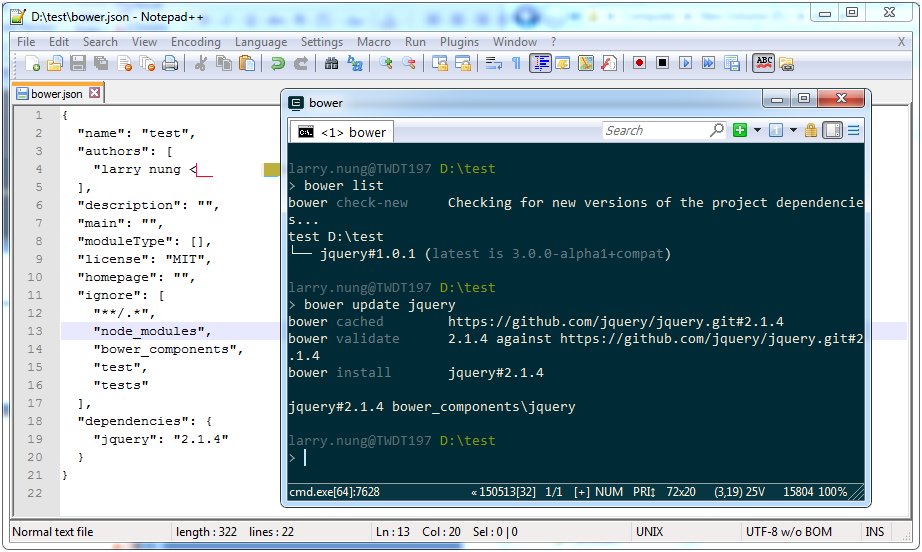Image resolution: width=922 pixels, height=552 pixels.
Task: Open dropdown next to green plus
Action: tap(757, 130)
